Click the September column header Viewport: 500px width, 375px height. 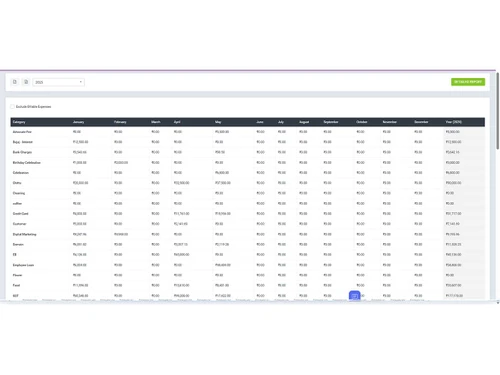(x=331, y=122)
